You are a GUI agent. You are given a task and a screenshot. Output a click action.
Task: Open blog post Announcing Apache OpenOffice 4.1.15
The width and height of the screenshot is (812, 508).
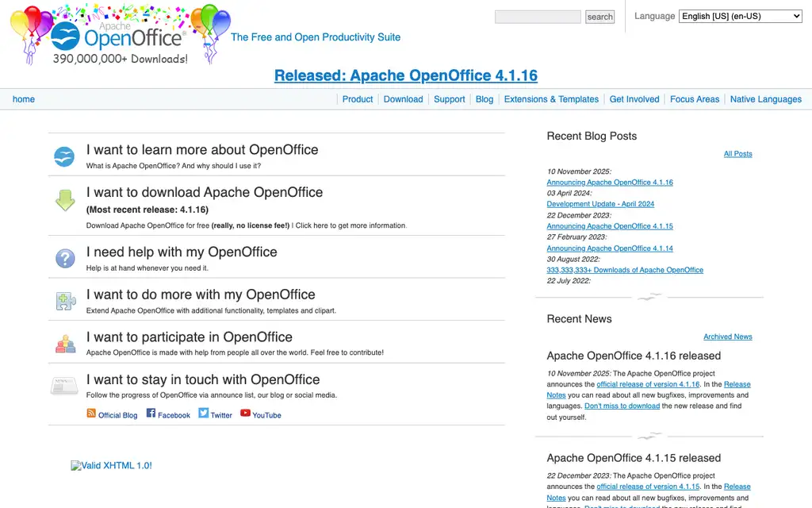tap(610, 226)
